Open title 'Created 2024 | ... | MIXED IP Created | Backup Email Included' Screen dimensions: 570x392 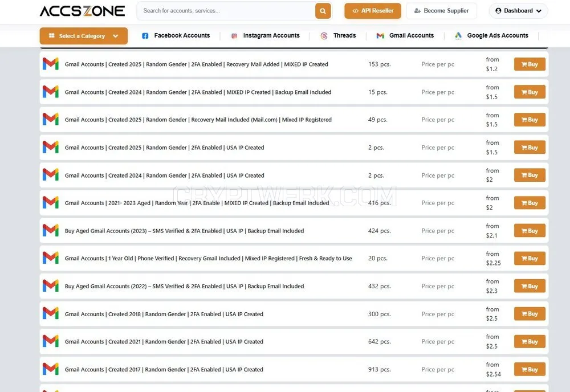(198, 92)
